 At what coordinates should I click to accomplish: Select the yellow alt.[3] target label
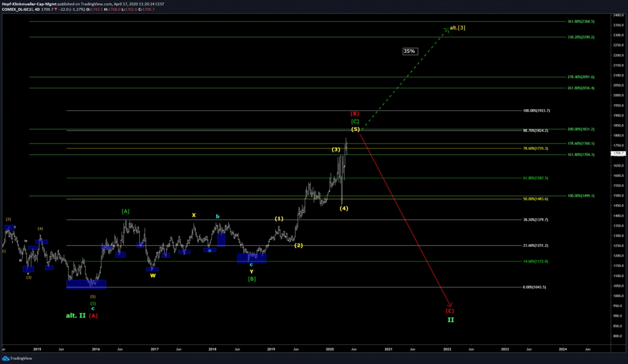coord(457,28)
